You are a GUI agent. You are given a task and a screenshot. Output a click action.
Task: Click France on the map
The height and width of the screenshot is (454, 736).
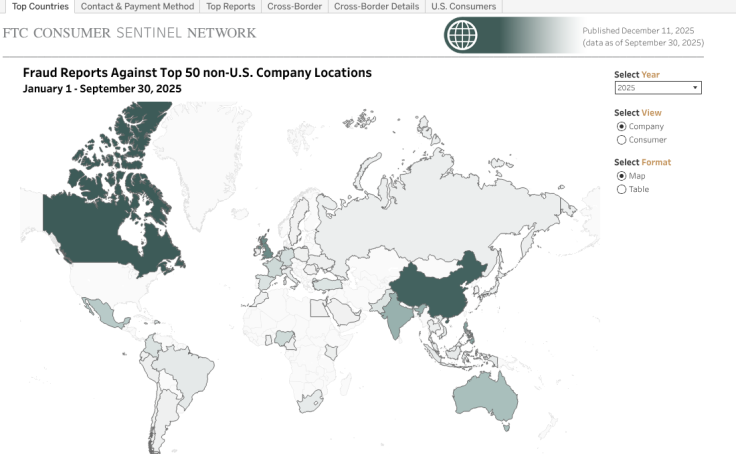click(274, 268)
